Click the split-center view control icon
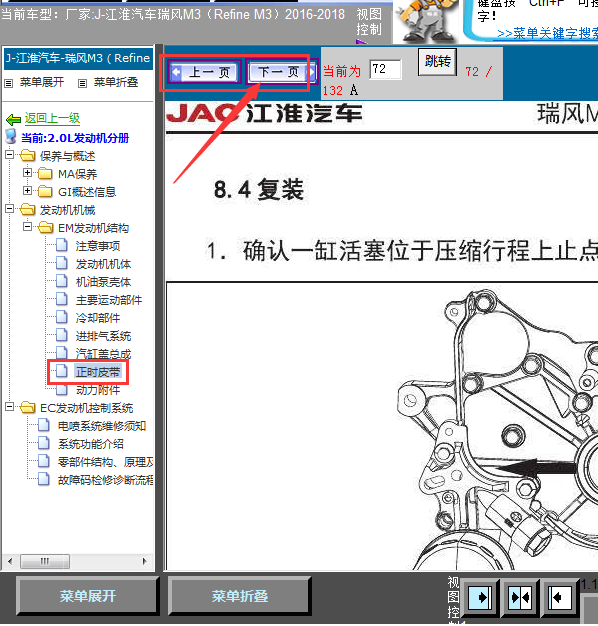598x626 pixels. (x=520, y=597)
